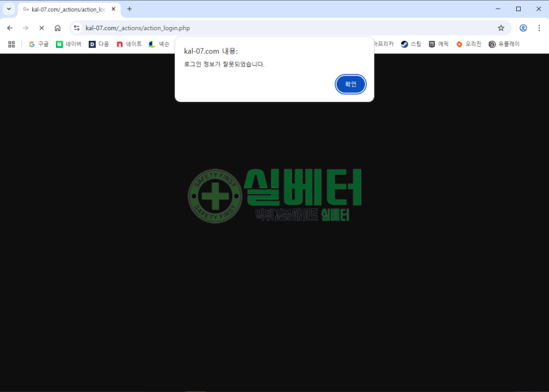Open the 아프리카 bookmark
The width and height of the screenshot is (549, 392).
pos(384,44)
